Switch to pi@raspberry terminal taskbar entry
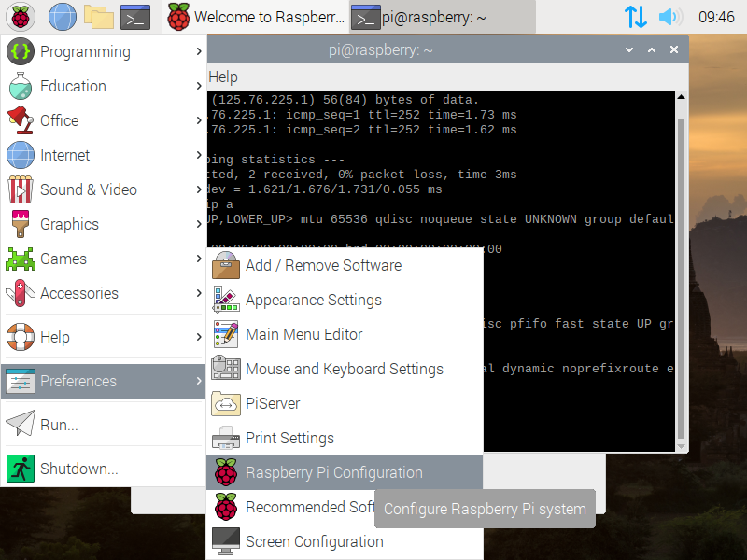747x560 pixels. tap(443, 17)
